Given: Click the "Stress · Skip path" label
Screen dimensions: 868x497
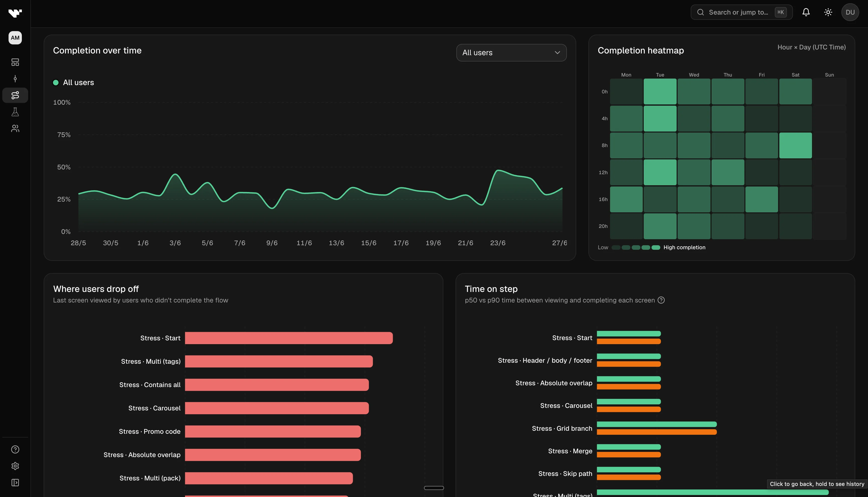Looking at the screenshot, I should (565, 474).
